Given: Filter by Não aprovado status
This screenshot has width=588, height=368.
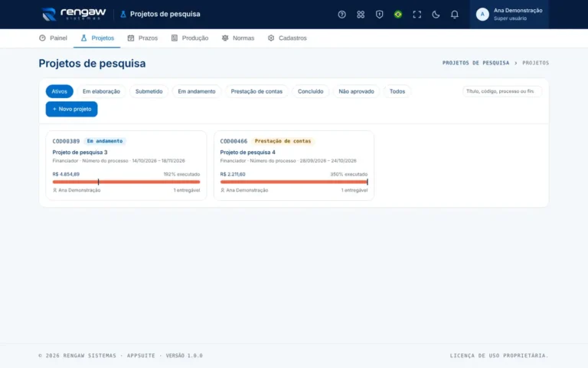Looking at the screenshot, I should point(356,91).
